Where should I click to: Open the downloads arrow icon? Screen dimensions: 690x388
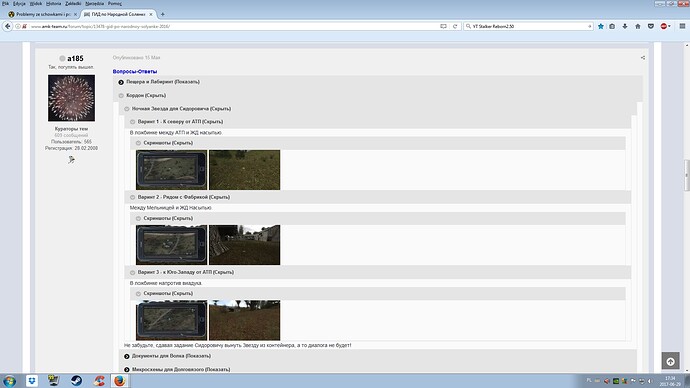[625, 26]
